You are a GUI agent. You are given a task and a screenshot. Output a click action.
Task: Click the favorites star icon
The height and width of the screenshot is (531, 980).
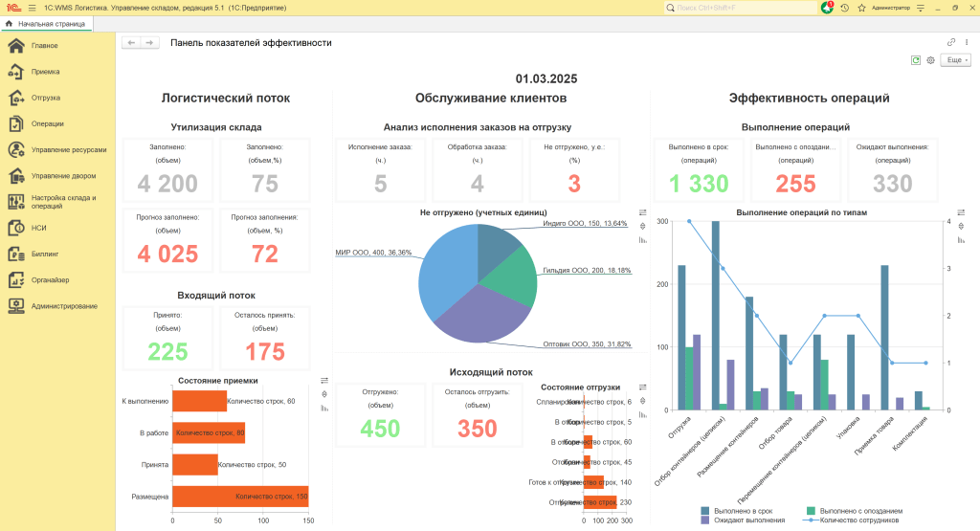coord(861,8)
